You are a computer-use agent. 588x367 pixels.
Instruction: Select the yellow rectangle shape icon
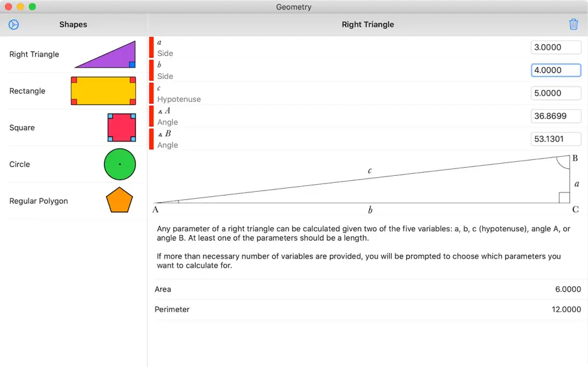(x=103, y=91)
